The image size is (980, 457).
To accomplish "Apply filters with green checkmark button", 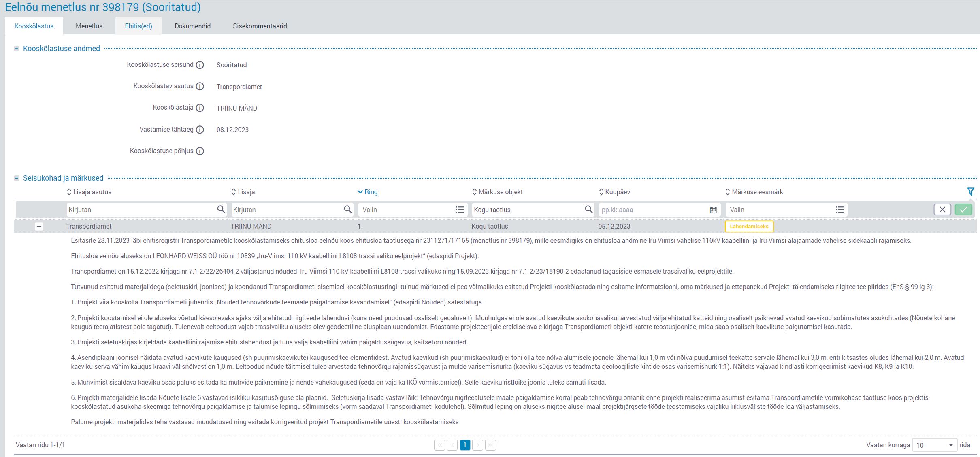I will (963, 209).
